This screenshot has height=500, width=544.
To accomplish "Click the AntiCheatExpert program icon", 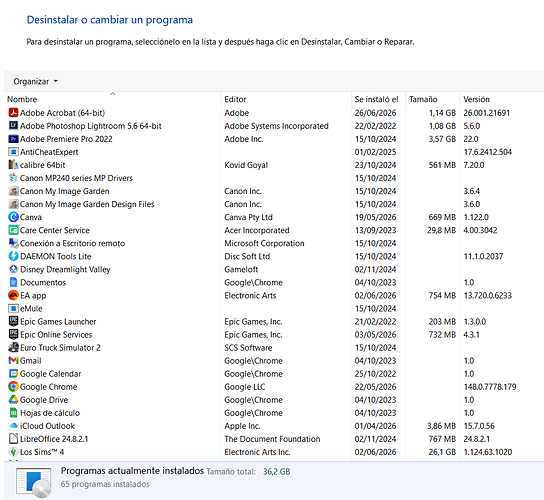I will 13,152.
